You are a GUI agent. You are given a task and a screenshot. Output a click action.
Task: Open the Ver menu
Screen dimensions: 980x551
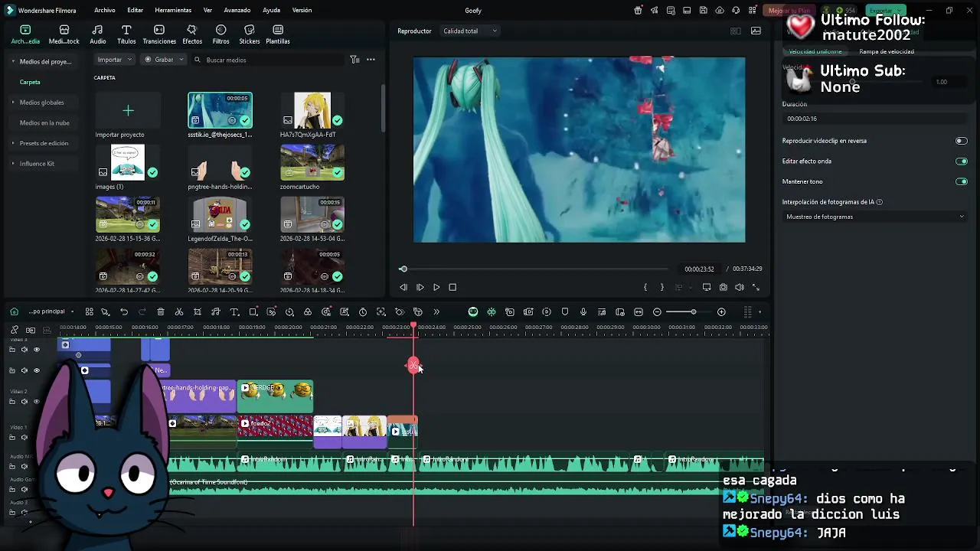pyautogui.click(x=207, y=10)
